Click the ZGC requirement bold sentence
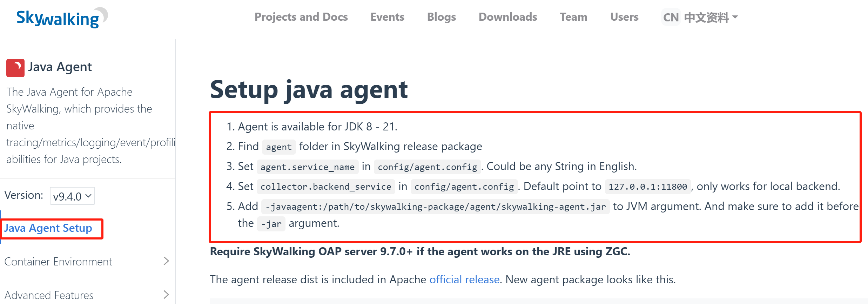Viewport: 868px width, 304px height. [420, 251]
